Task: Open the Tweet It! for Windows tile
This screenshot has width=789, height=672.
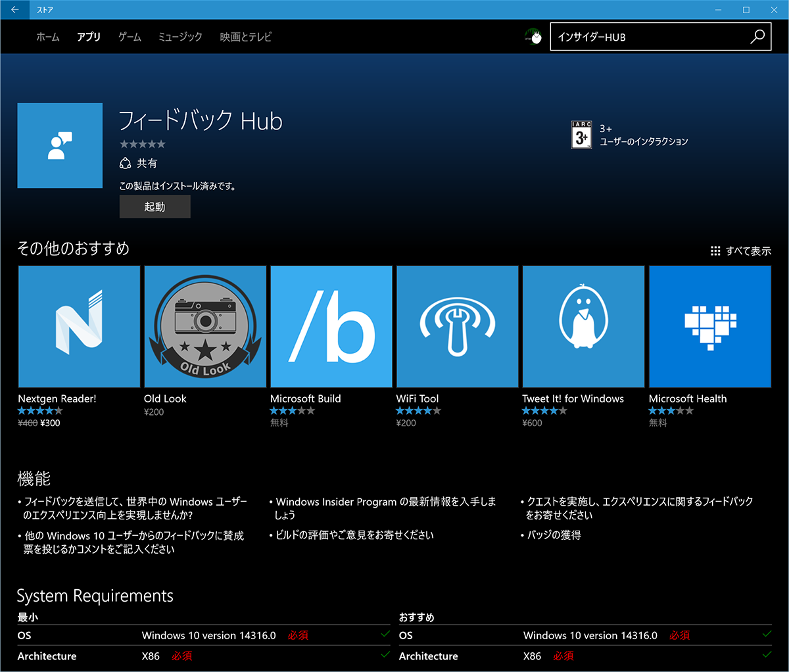Action: 584,327
